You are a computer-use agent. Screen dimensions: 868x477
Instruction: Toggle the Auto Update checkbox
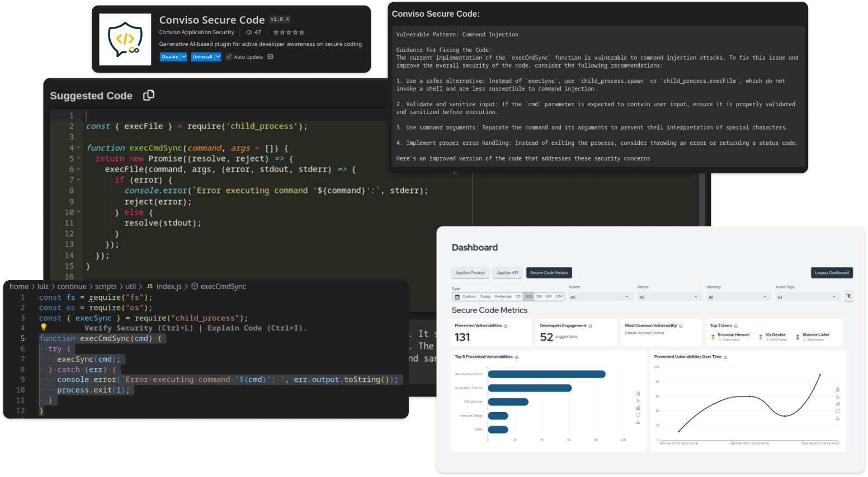[x=229, y=56]
